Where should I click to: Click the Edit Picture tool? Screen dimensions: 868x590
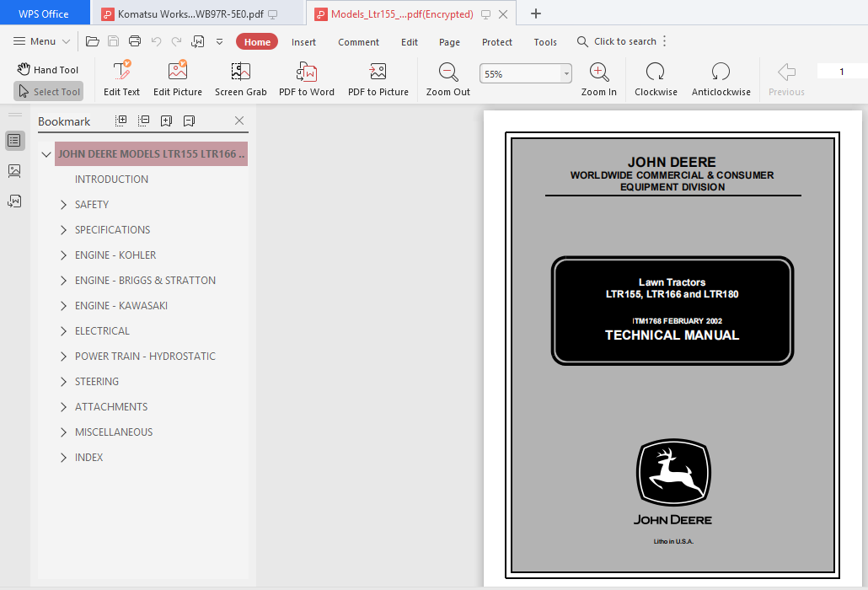pos(178,78)
